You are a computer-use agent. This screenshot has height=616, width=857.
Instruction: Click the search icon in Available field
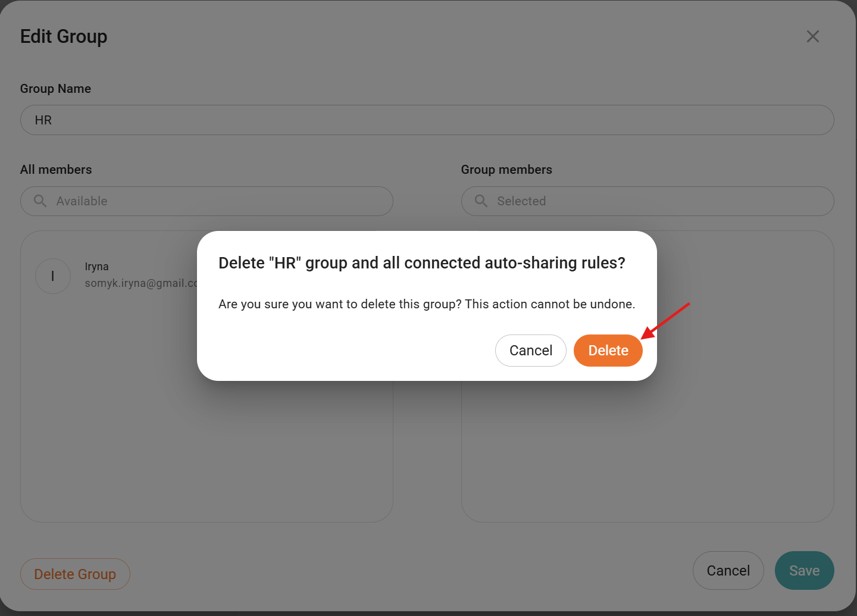[x=40, y=201]
